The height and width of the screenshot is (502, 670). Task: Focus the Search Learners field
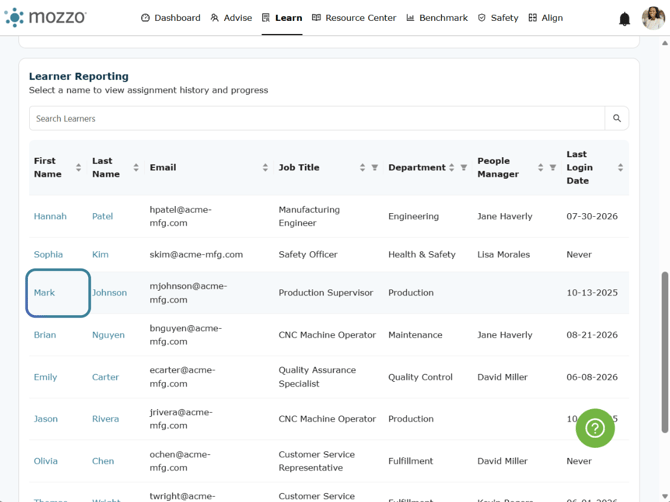tap(317, 118)
